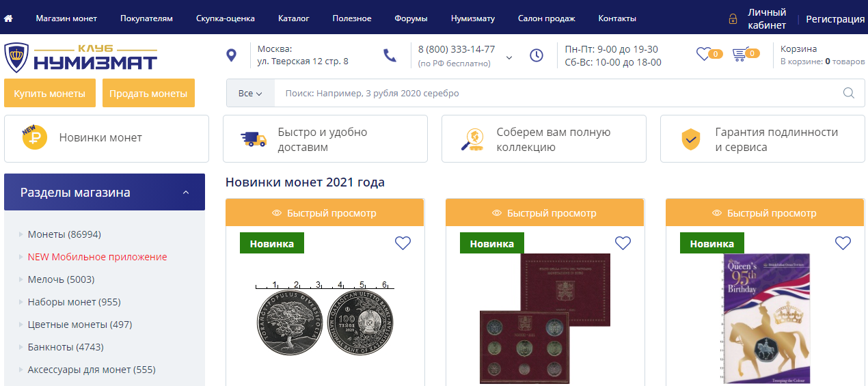Click the collection magnifier coins icon
The image size is (868, 386).
click(x=472, y=139)
